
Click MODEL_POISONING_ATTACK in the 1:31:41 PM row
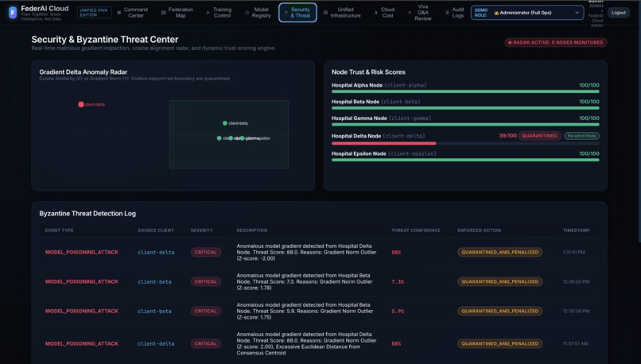point(82,253)
